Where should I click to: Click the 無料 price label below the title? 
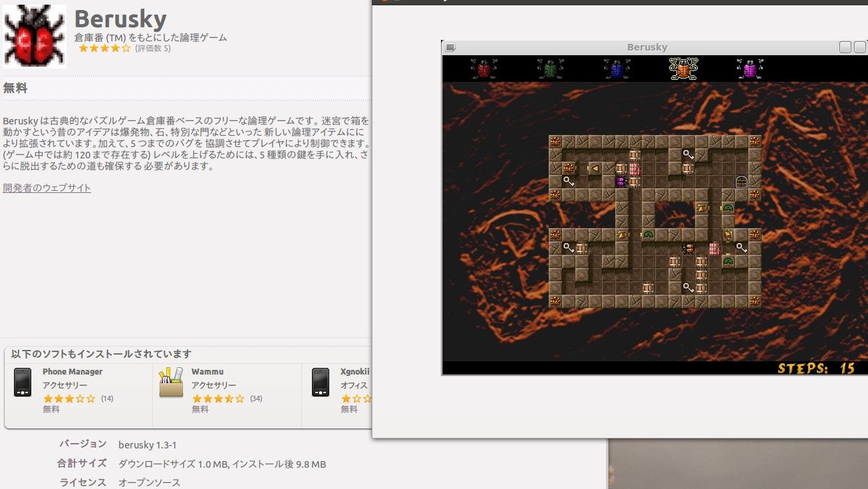pos(15,88)
